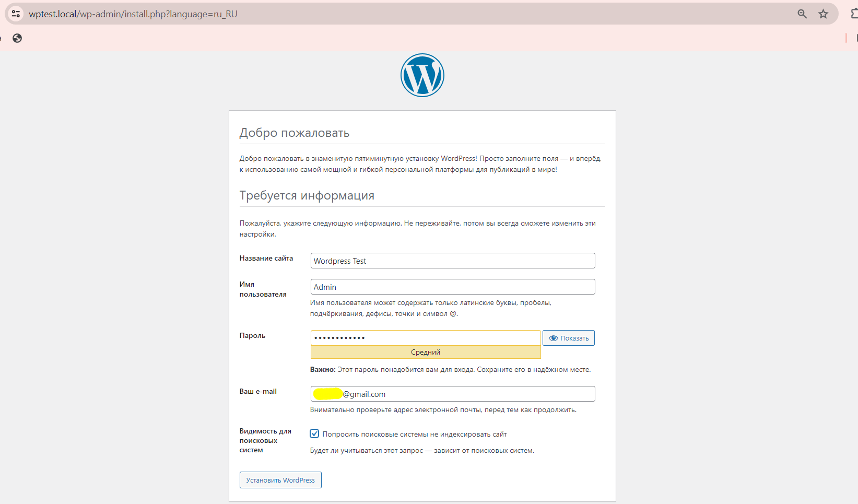The width and height of the screenshot is (858, 504).
Task: Click the e-mail address input field
Action: [453, 394]
